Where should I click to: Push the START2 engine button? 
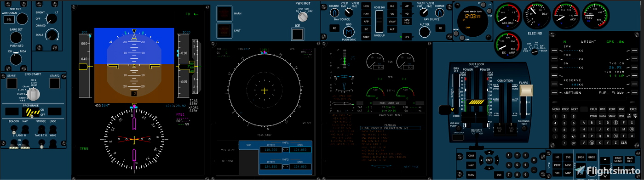coord(55,83)
